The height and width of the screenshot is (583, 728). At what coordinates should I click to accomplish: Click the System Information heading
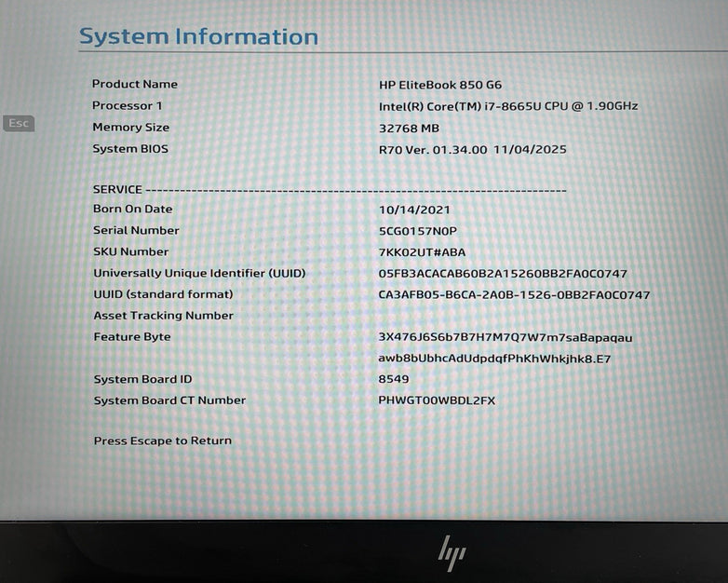click(198, 36)
